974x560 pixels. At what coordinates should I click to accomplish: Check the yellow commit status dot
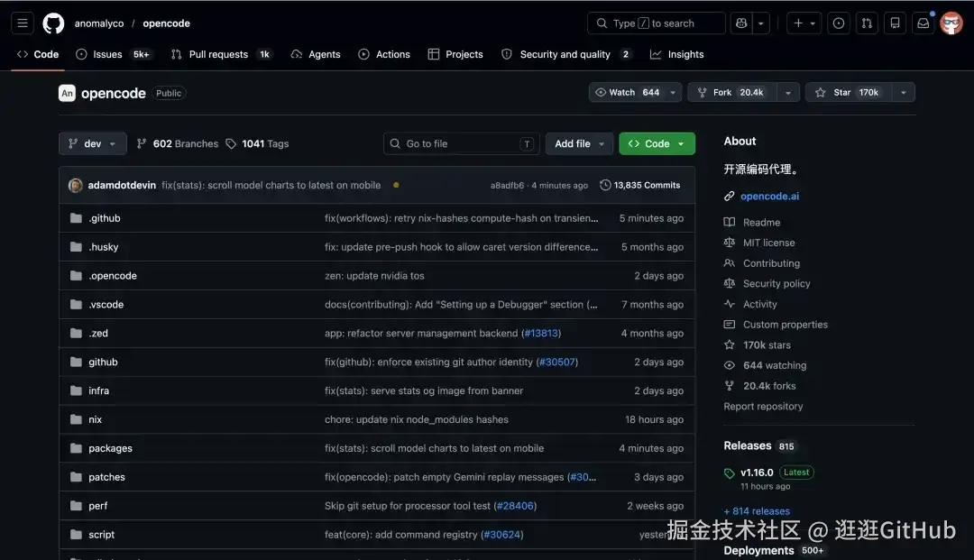(396, 185)
